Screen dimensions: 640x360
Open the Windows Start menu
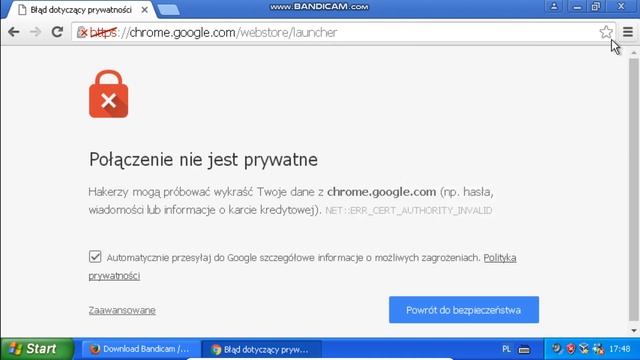[37, 349]
